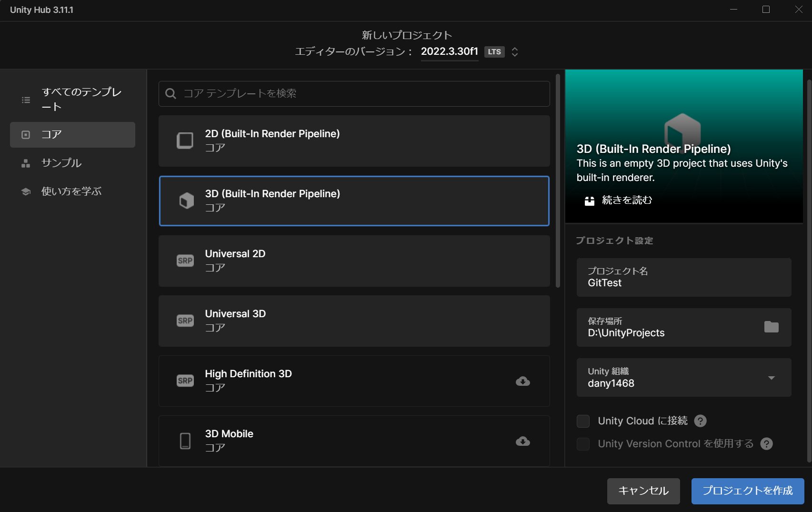The height and width of the screenshot is (512, 812).
Task: Click the graduation cap icon for 使い方を学ぶ
Action: pos(26,191)
